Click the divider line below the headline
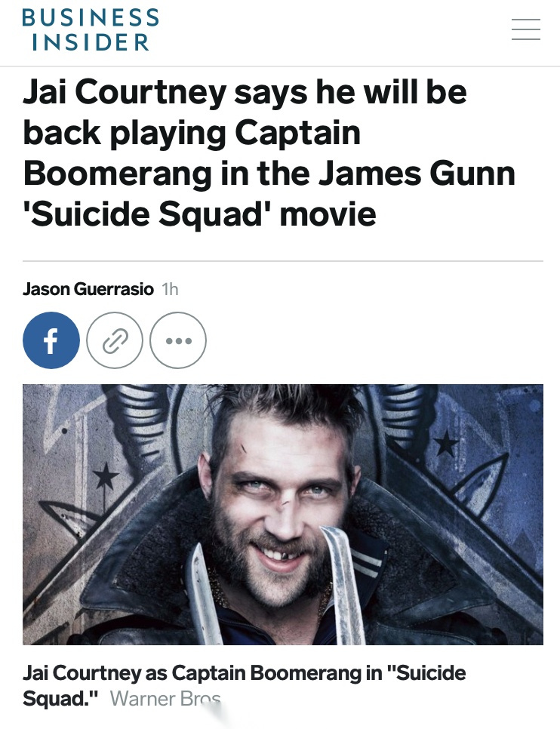Image resolution: width=560 pixels, height=729 pixels. click(283, 261)
